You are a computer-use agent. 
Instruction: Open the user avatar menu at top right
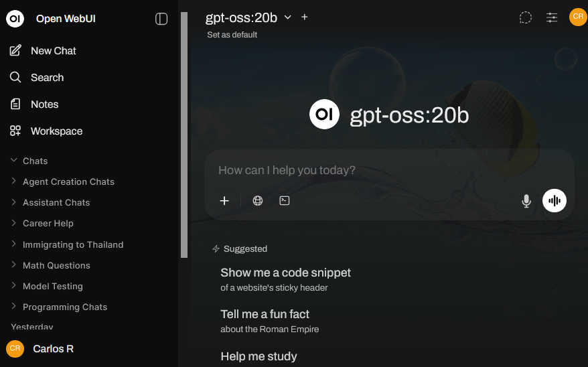tap(577, 17)
